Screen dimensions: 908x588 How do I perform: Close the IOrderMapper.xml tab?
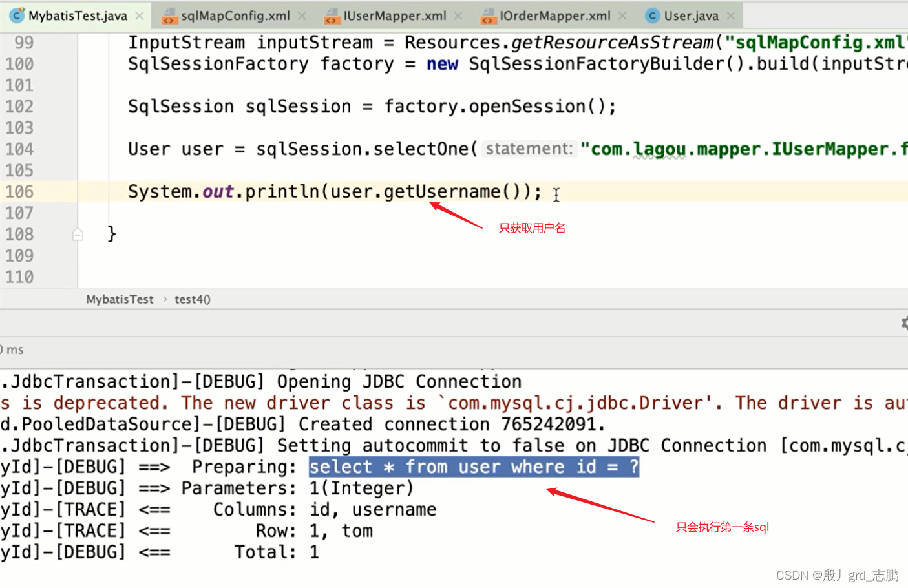click(x=622, y=16)
